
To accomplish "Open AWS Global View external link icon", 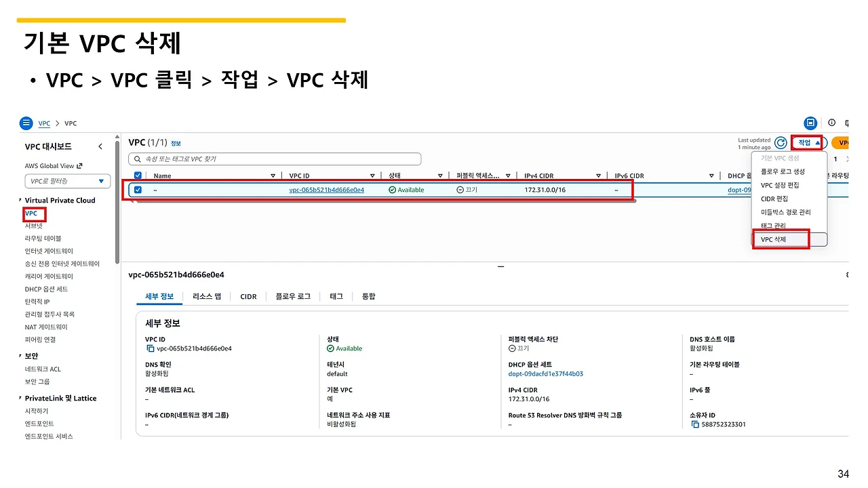I will [x=79, y=166].
